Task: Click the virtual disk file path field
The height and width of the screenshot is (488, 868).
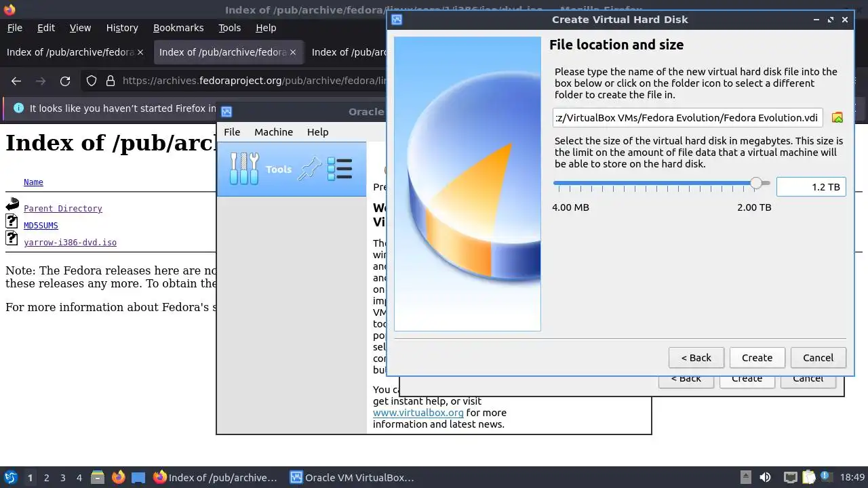Action: click(688, 117)
